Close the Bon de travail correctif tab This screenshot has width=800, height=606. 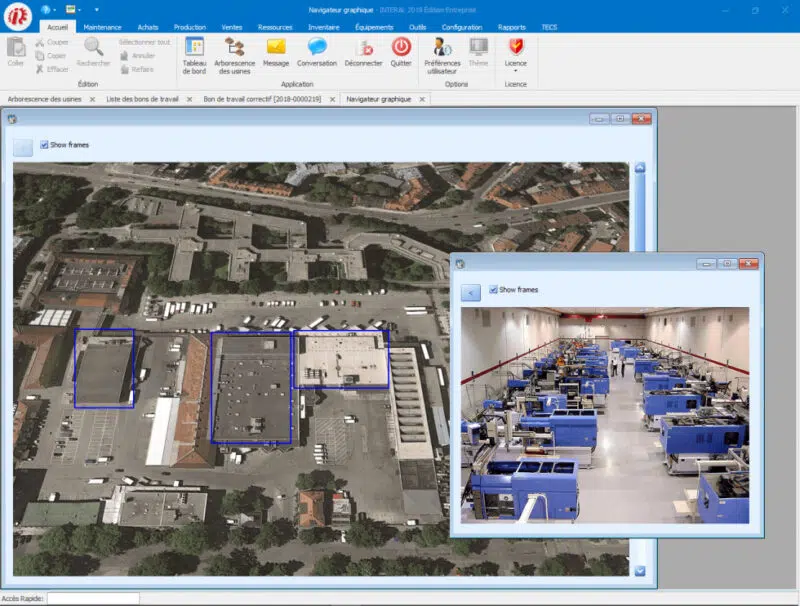pyautogui.click(x=331, y=99)
